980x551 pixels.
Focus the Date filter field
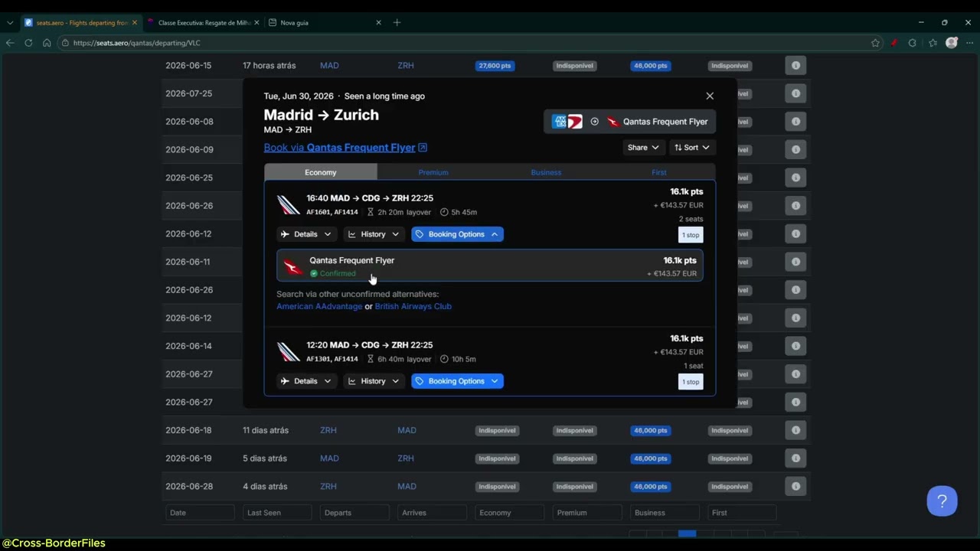[x=200, y=513]
